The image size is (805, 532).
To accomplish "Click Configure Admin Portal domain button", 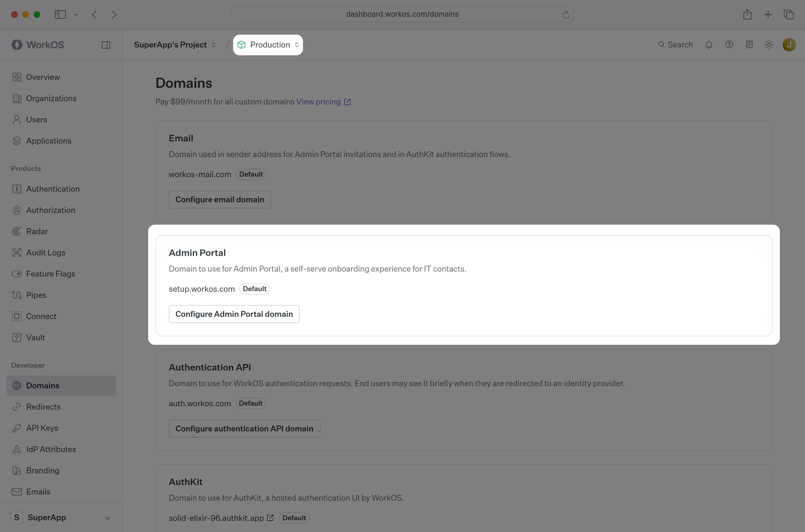I will (234, 314).
